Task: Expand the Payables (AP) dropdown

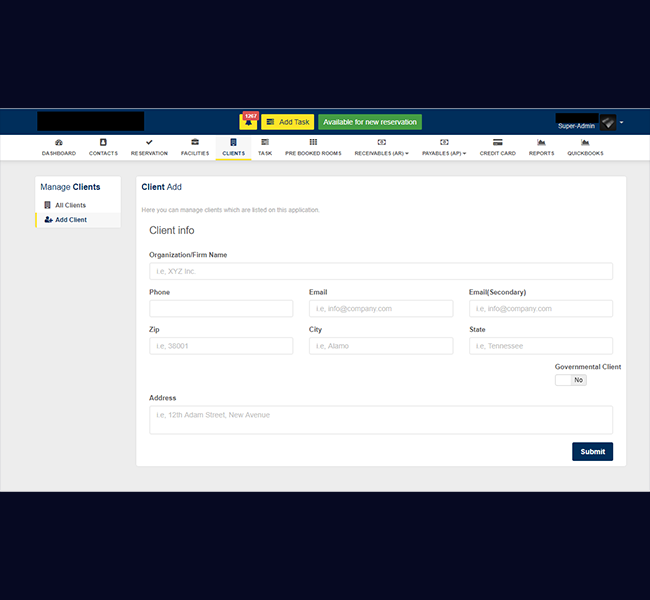Action: pyautogui.click(x=444, y=153)
